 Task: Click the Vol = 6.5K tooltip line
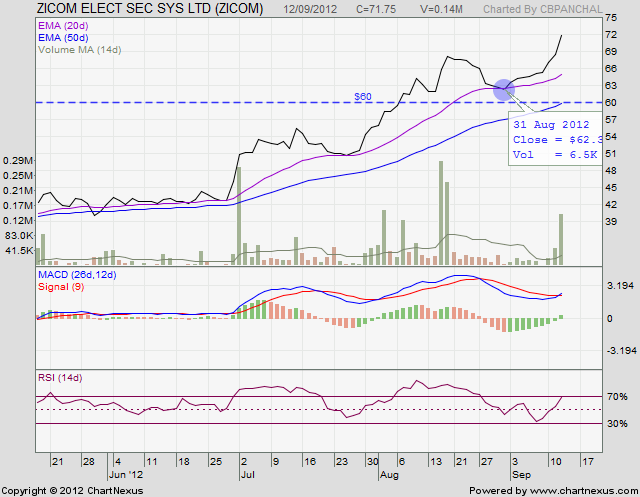(x=555, y=155)
